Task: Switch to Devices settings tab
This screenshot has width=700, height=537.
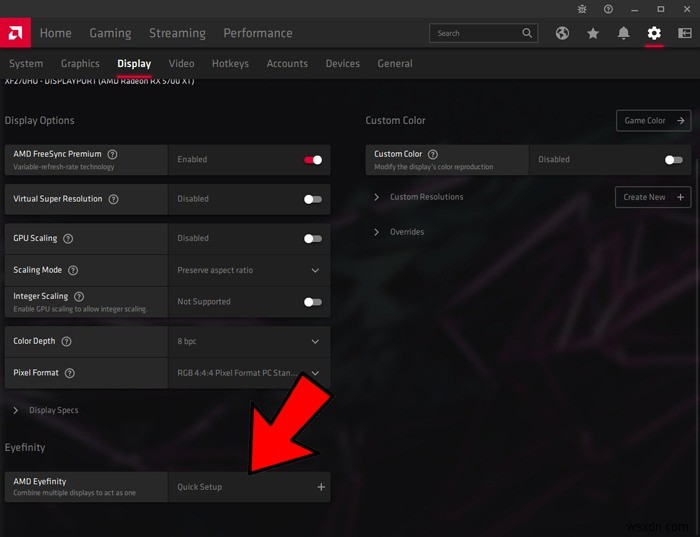Action: pyautogui.click(x=342, y=64)
